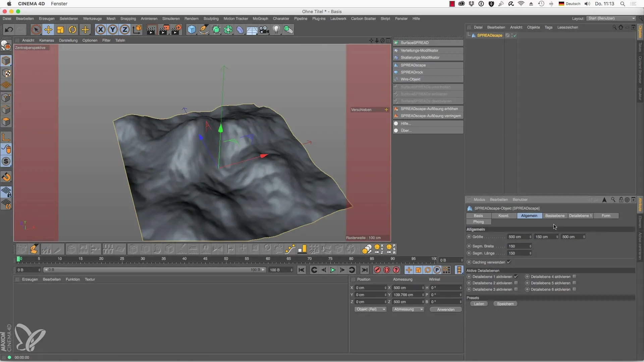Select the Move tool in top toolbar
The width and height of the screenshot is (644, 362).
point(48,30)
